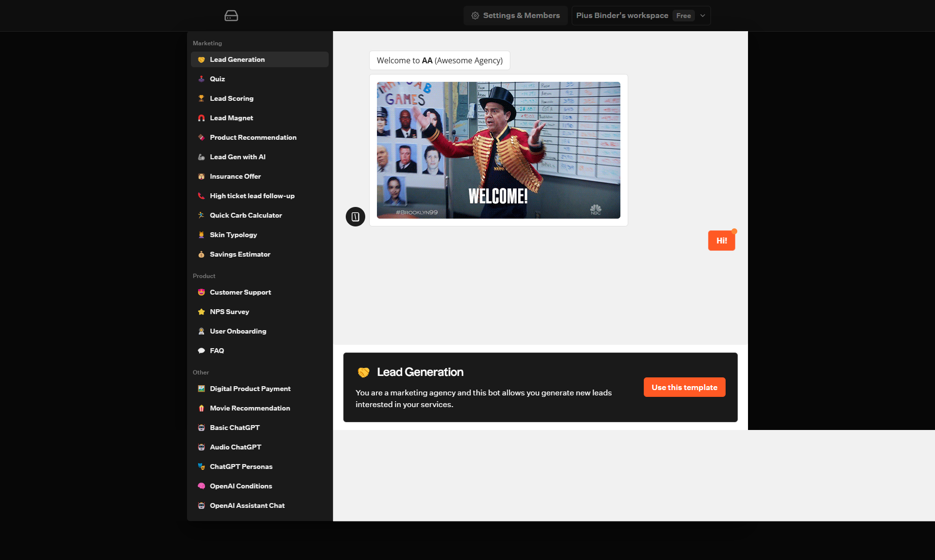
Task: Click the brain icon for OpenAI Conditions
Action: pos(201,486)
